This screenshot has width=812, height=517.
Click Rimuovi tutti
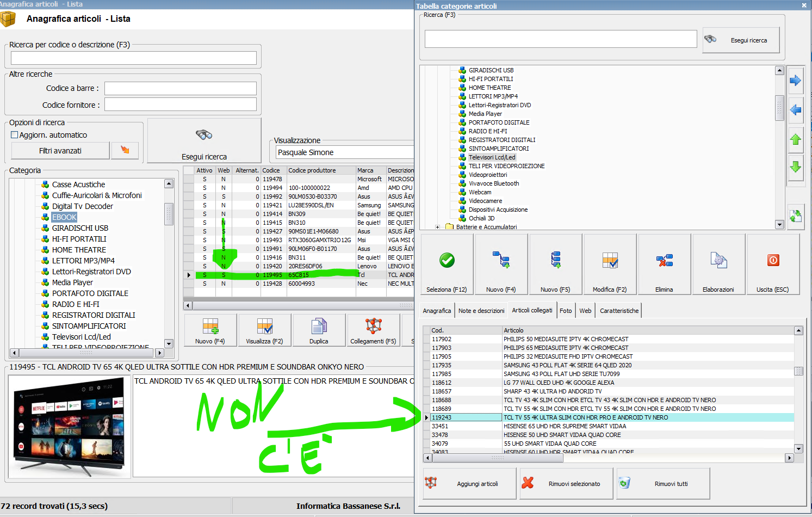[x=663, y=483]
